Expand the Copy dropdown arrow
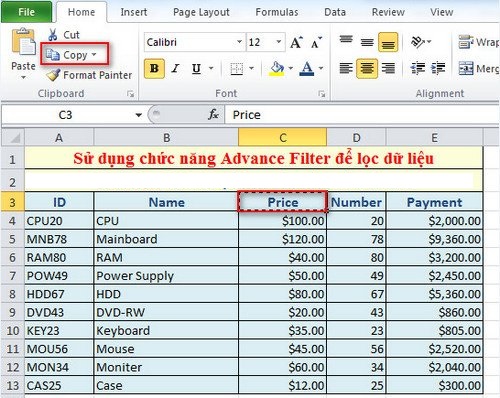This screenshot has width=500, height=398. point(94,54)
